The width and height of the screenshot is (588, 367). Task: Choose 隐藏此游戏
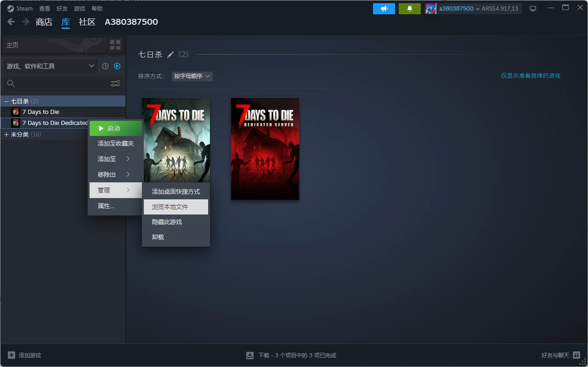click(x=176, y=222)
